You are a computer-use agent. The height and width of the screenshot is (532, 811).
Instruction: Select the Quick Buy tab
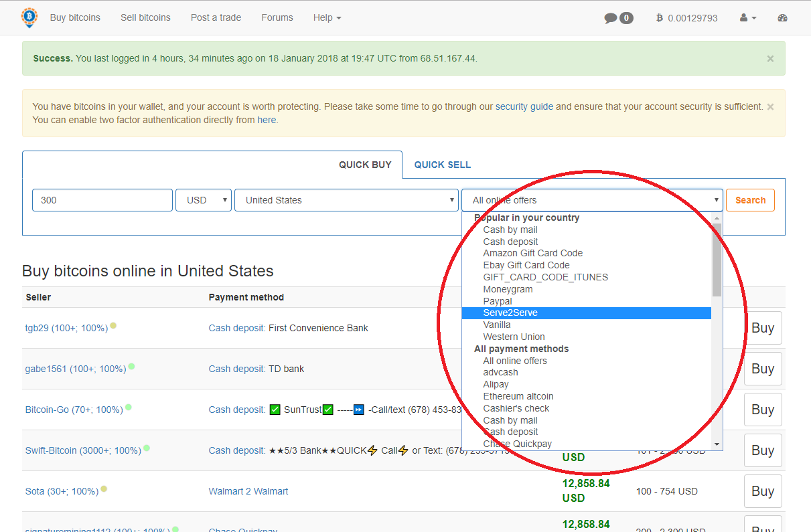click(x=364, y=165)
